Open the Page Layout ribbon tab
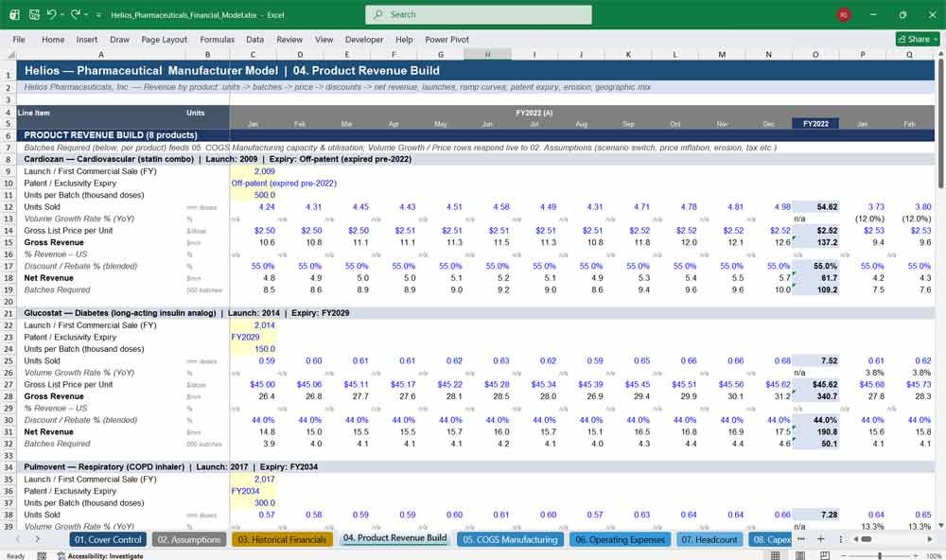 coord(164,39)
